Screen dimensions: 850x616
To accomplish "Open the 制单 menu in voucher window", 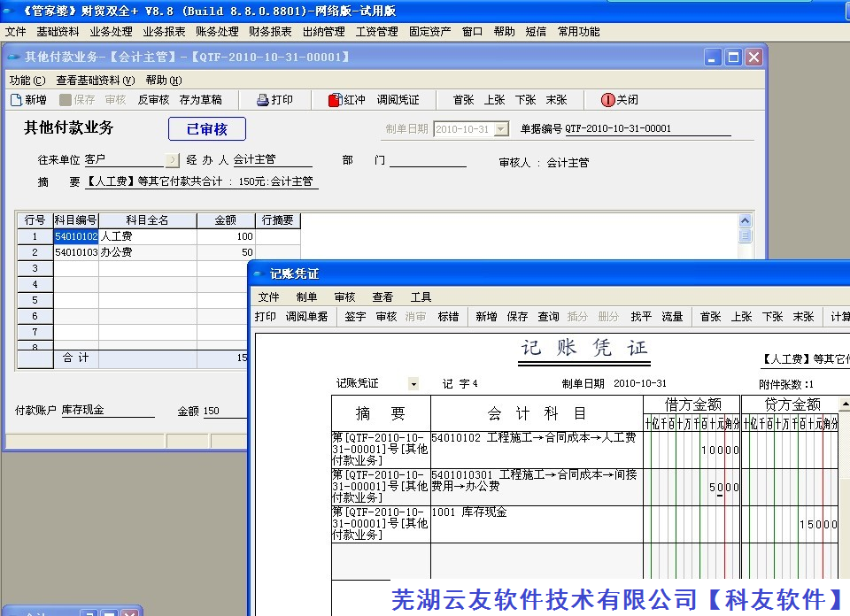I will (x=306, y=297).
